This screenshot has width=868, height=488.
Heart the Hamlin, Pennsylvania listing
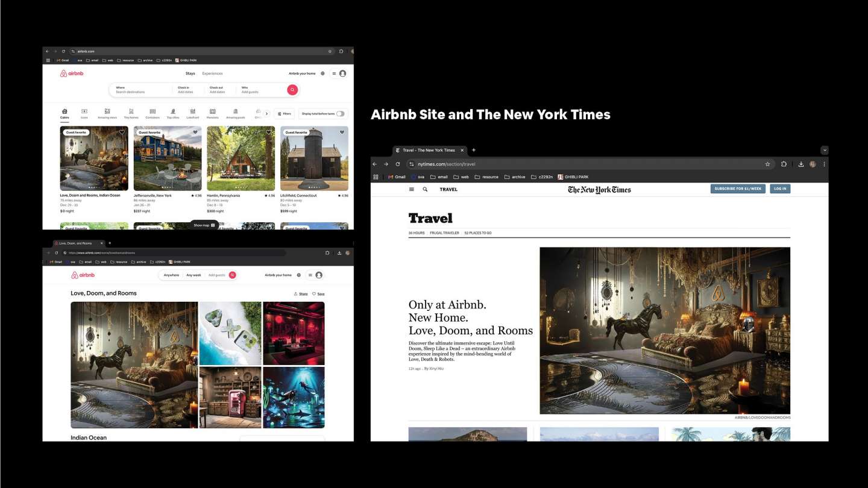coord(268,133)
